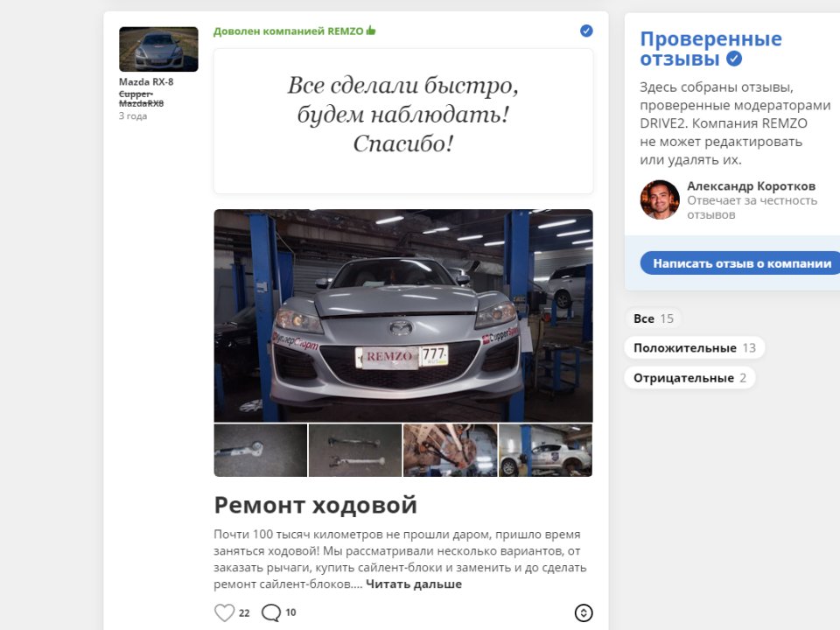Viewport: 840px width, 630px height.
Task: Open the Mazda RX-8 car name link
Action: coord(146,82)
